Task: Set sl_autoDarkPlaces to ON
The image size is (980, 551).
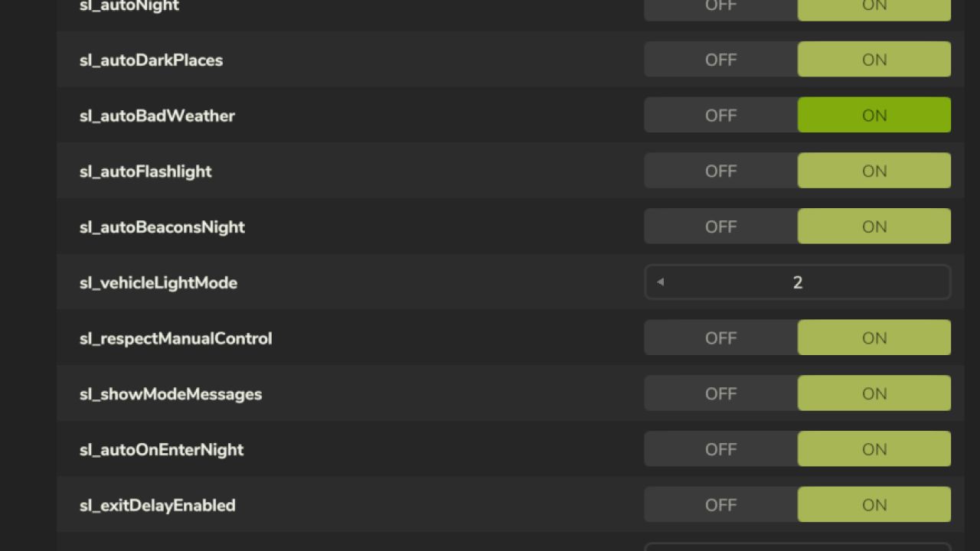Action: pos(874,60)
